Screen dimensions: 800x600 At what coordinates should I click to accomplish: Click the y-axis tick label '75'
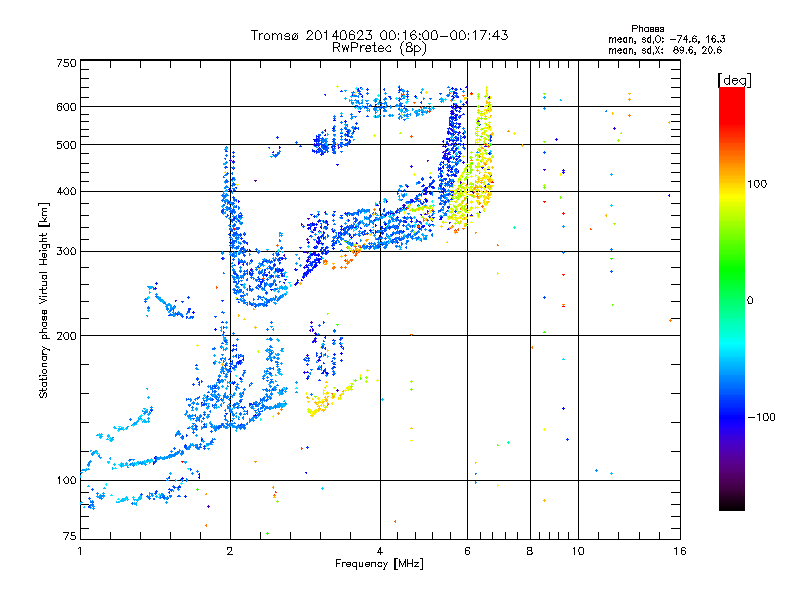[70, 536]
